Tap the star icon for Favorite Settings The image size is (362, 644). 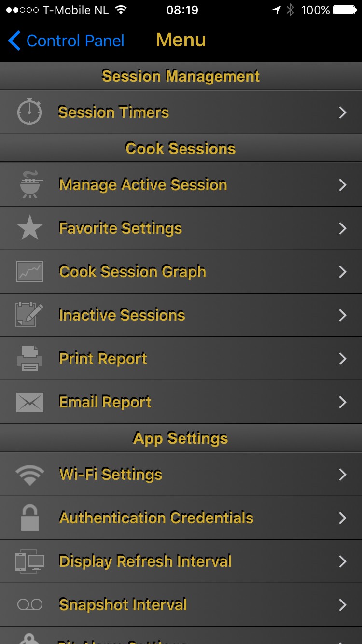coord(30,228)
